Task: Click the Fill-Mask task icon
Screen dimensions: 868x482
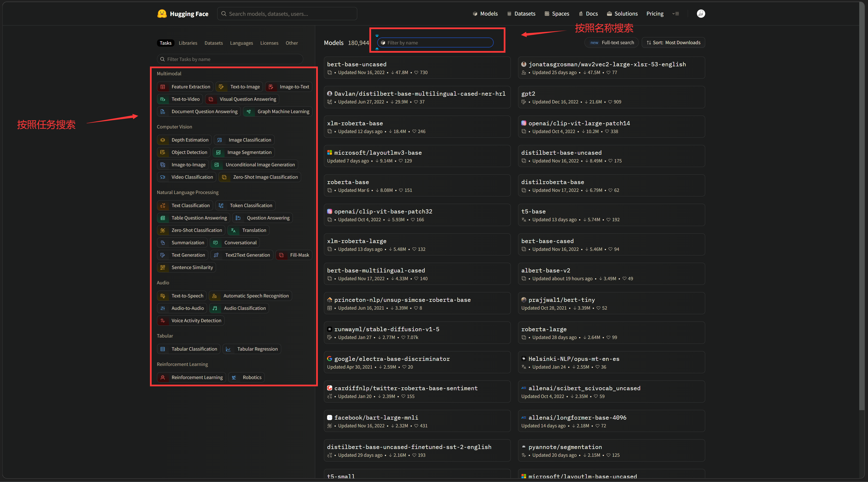Action: (x=281, y=255)
